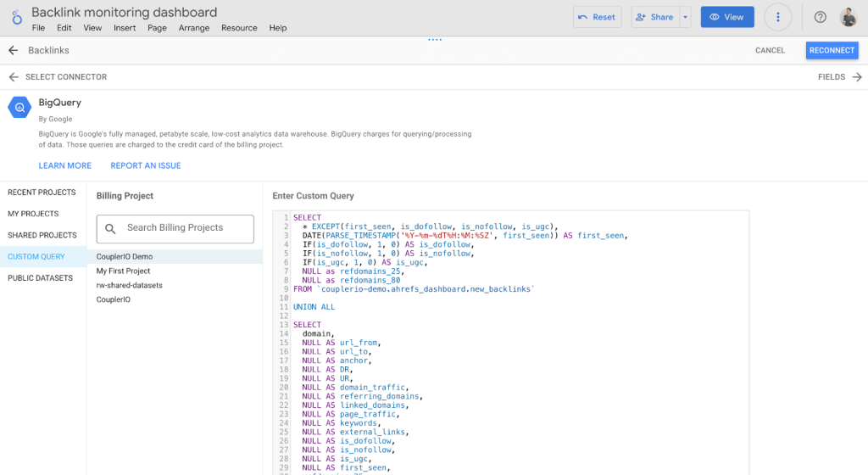The width and height of the screenshot is (868, 475).
Task: Open the Insert menu
Action: point(125,28)
